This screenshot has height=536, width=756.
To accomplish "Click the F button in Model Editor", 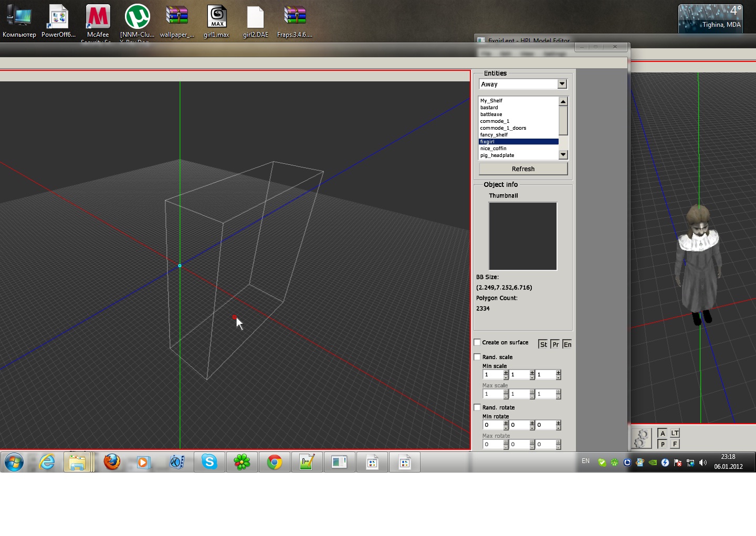I will 675,444.
